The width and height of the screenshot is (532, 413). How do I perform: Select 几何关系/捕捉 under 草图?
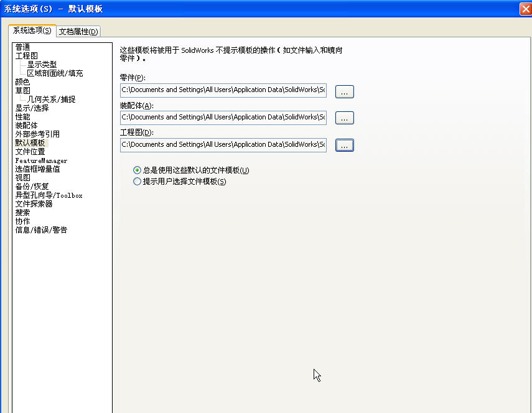tap(51, 100)
